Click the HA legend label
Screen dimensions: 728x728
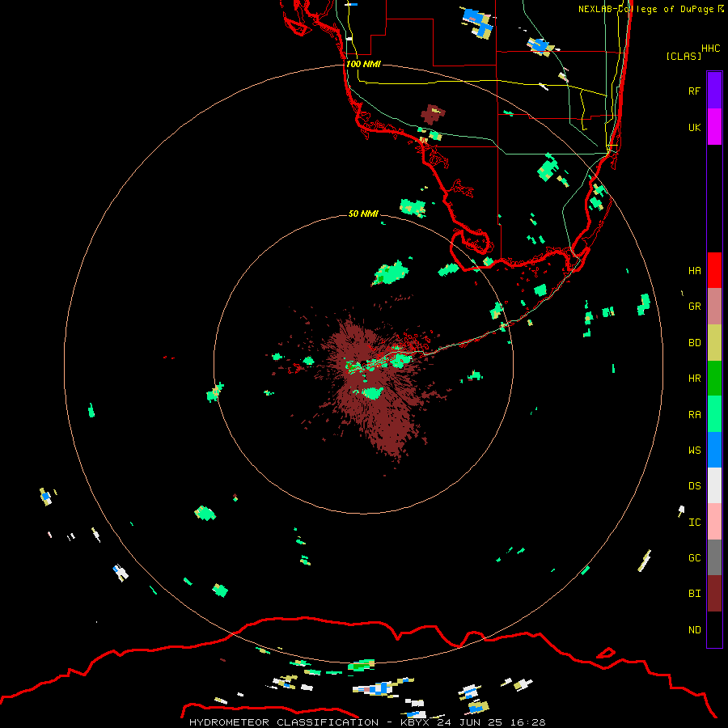click(694, 271)
